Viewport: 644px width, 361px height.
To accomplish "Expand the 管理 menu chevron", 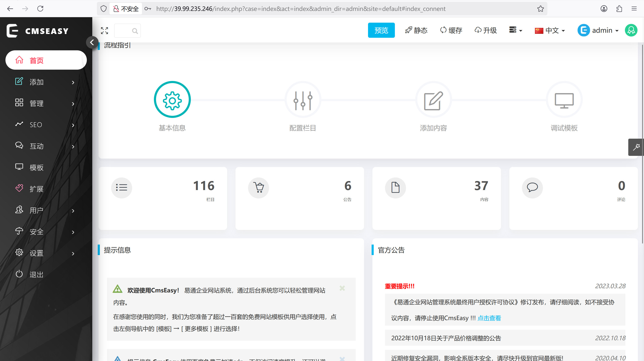I will [x=73, y=104].
